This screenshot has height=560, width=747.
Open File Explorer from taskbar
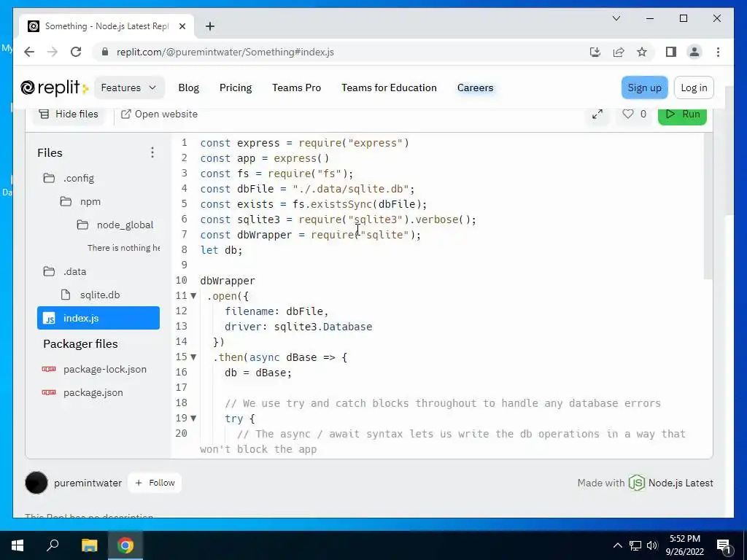tap(89, 545)
